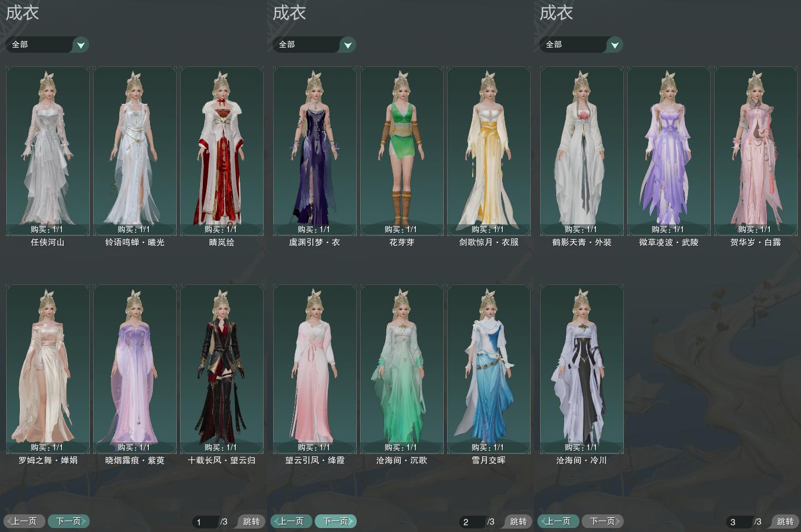801x532 pixels.
Task: Click the 虞渊引梦·衣 name label
Action: [x=315, y=242]
